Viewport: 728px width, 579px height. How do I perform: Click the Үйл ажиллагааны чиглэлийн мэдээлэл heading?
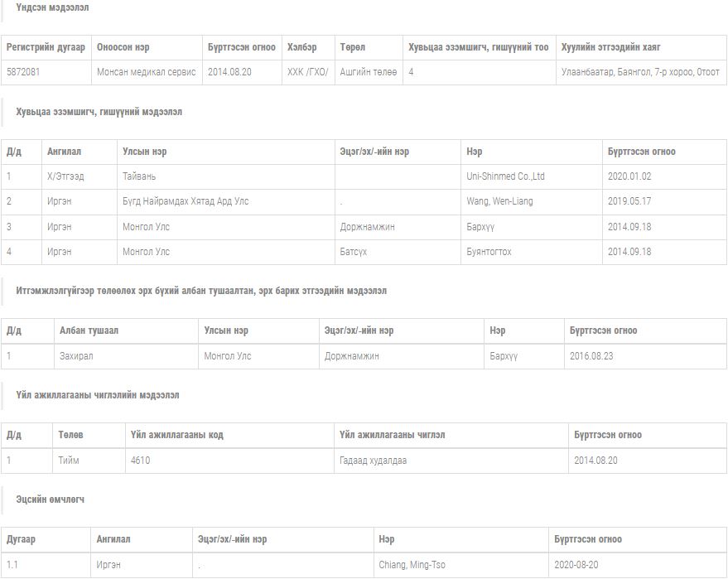[97, 395]
